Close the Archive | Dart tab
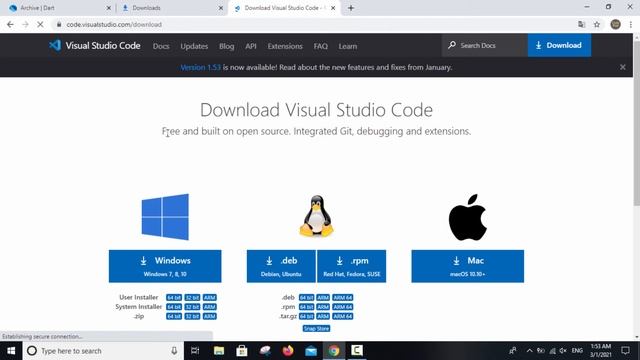Image resolution: width=640 pixels, height=360 pixels. (109, 8)
